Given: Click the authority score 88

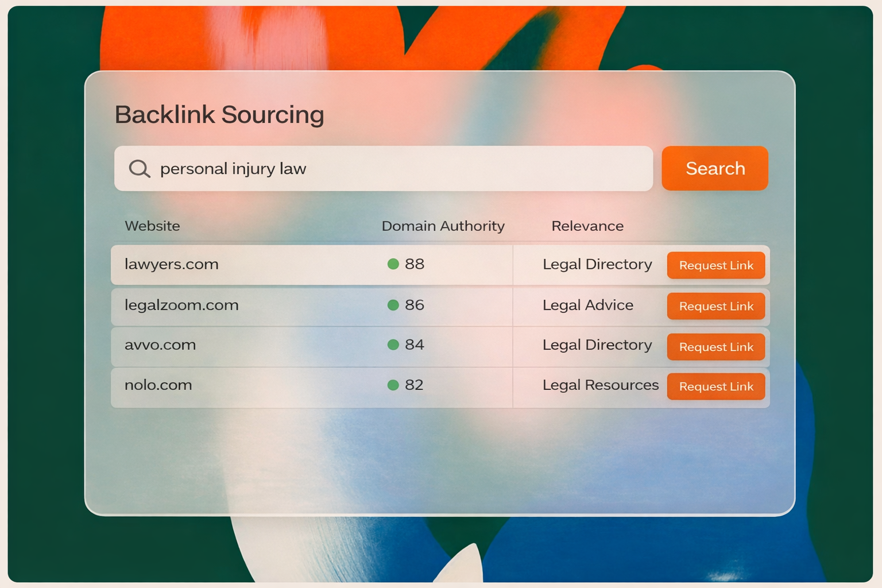Looking at the screenshot, I should (x=415, y=264).
